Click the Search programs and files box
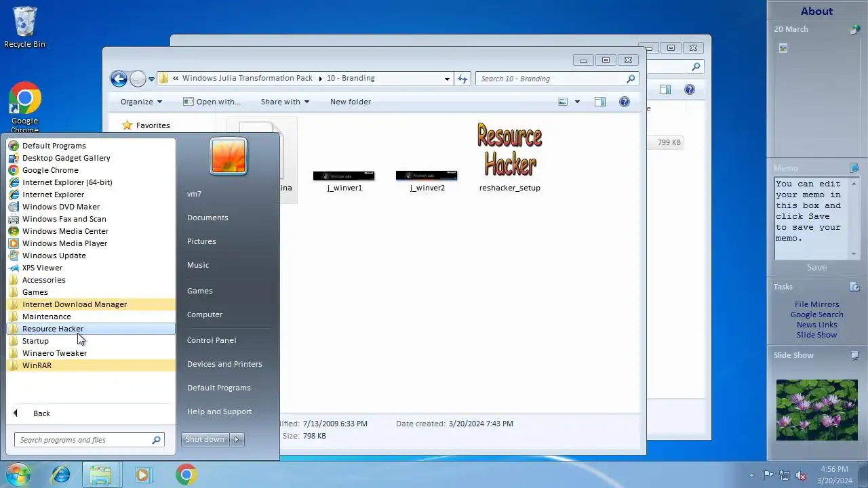Screen dimensions: 868x488 coord(89,440)
